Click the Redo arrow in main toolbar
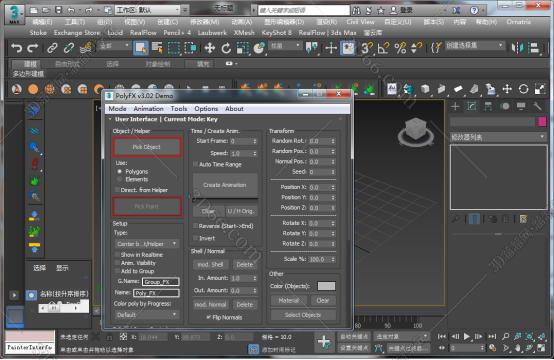 click(33, 48)
